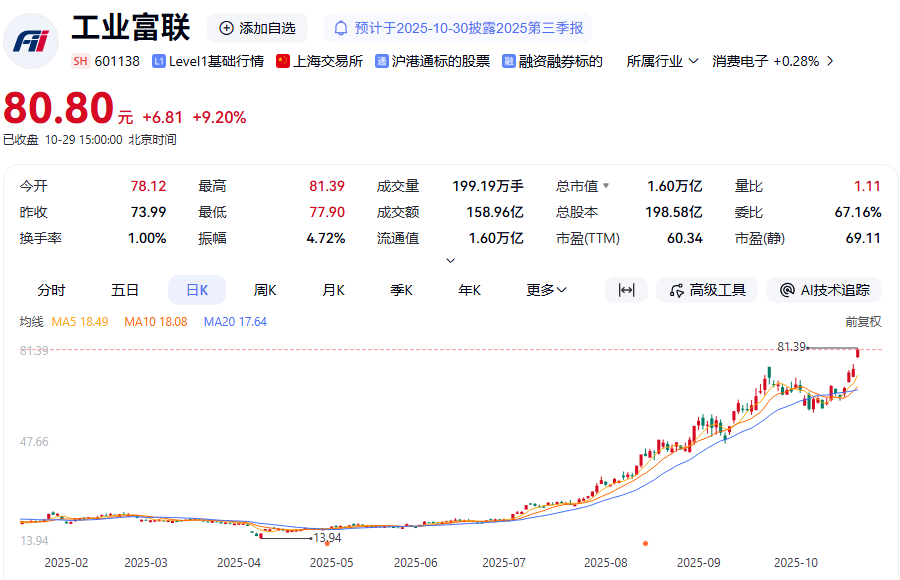Open AI技术追踪 analysis
Screen dimensions: 900x580
[824, 290]
